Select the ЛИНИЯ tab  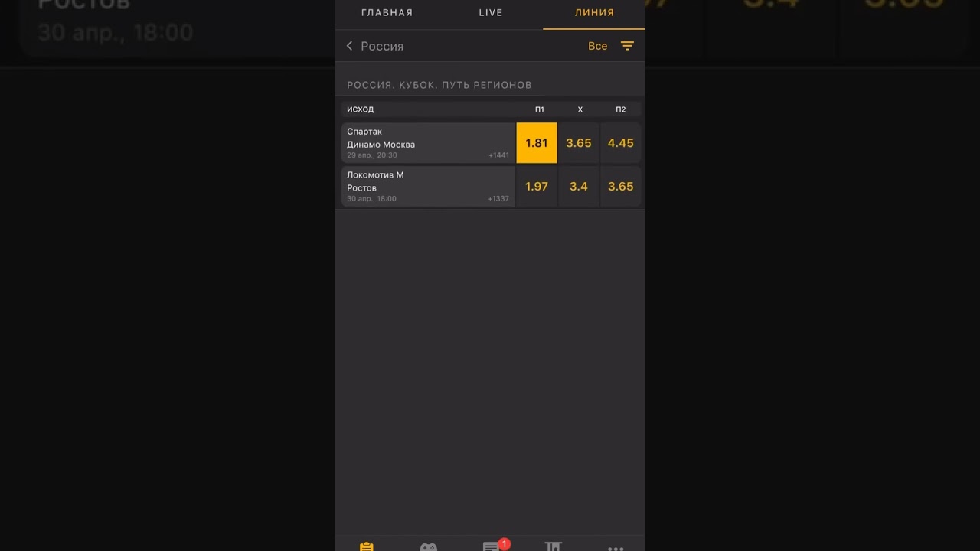tap(594, 12)
